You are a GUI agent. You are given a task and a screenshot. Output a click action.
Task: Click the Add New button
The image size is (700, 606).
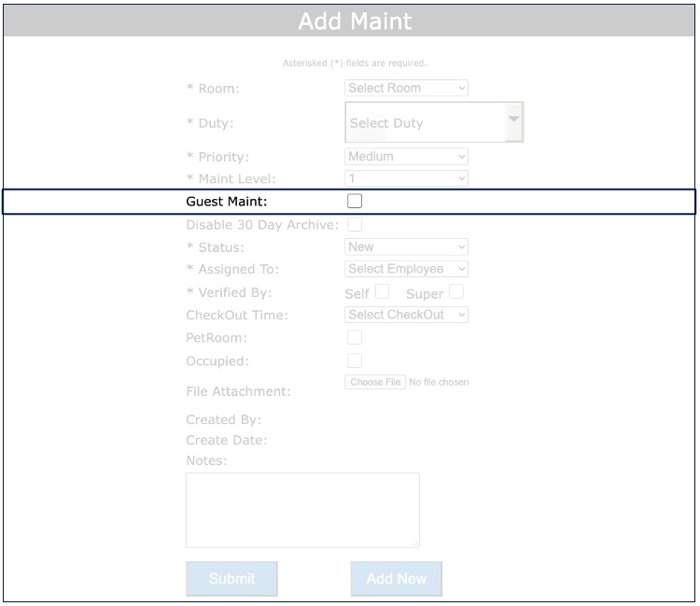(396, 579)
